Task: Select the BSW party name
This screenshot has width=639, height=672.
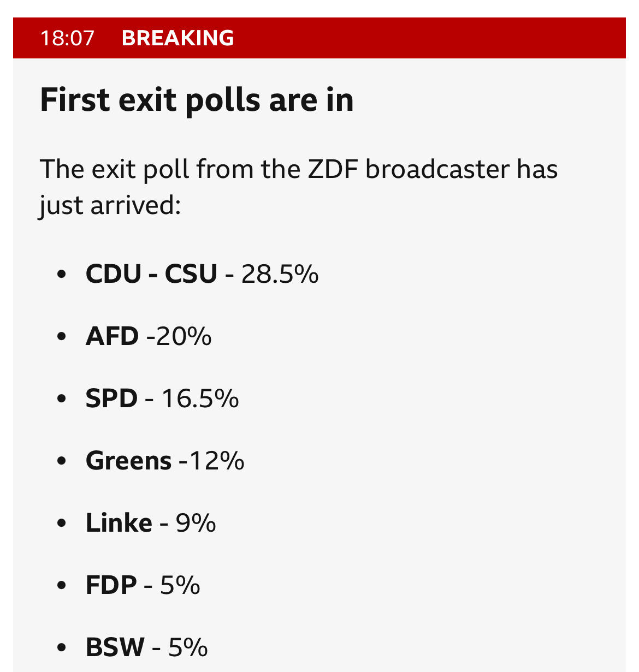Action: point(115,647)
